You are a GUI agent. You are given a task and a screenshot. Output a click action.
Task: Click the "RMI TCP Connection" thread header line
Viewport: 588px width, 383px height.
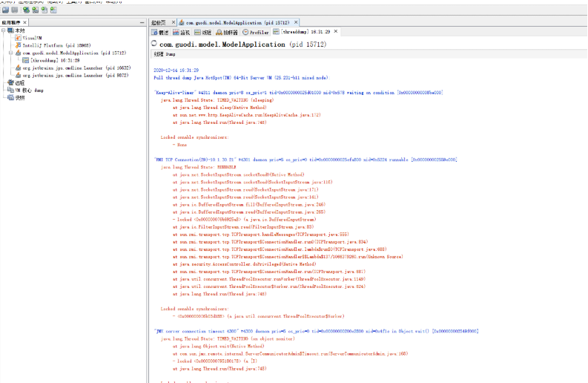[x=305, y=160]
